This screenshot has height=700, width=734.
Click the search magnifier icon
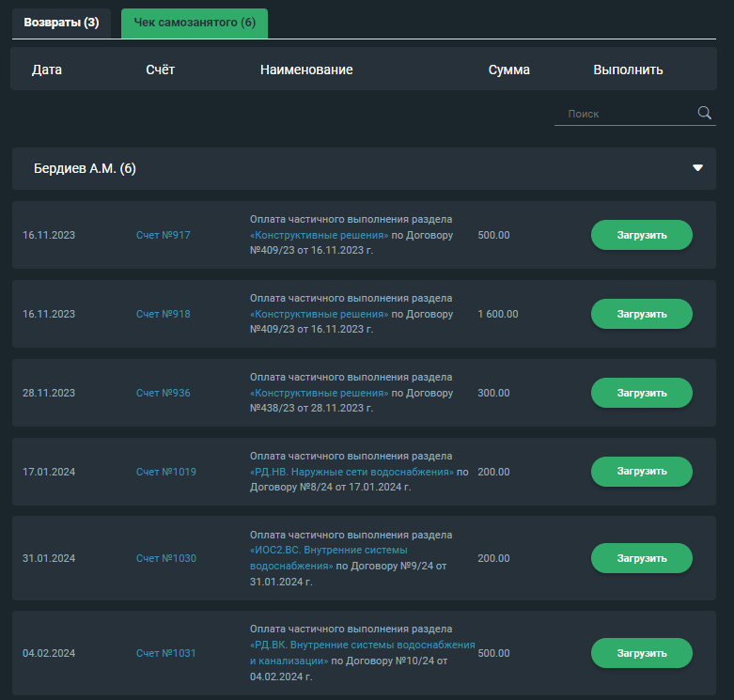(705, 113)
